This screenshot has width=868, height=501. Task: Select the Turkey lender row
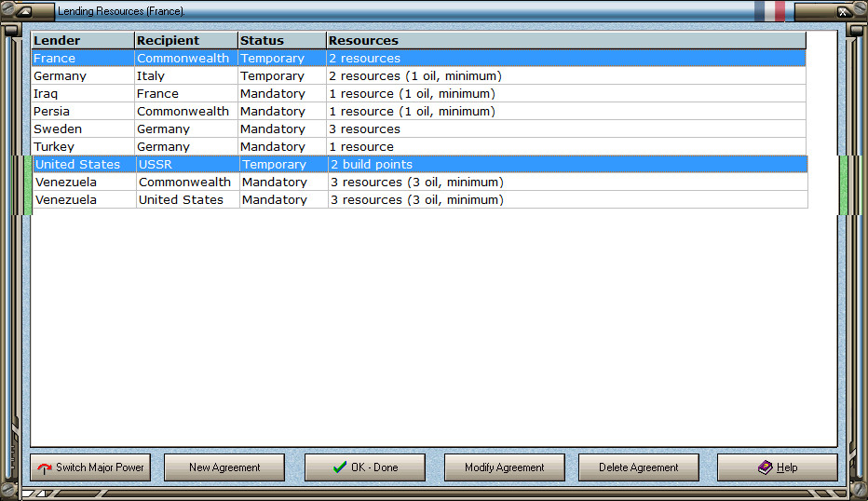418,147
